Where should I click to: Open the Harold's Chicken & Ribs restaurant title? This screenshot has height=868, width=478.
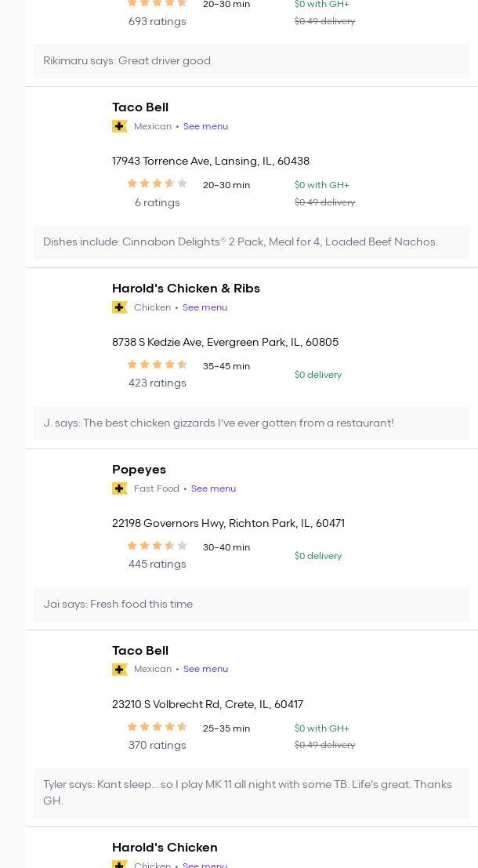186,289
